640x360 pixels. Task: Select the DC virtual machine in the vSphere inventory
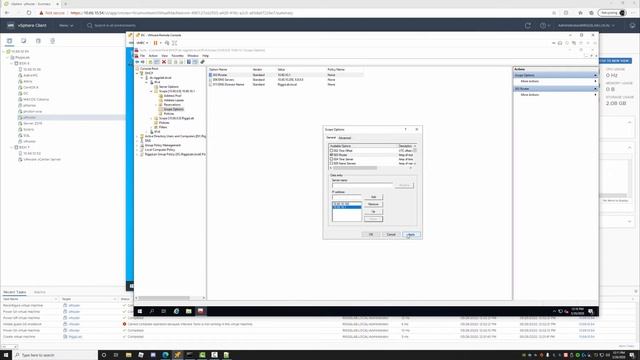(26, 93)
